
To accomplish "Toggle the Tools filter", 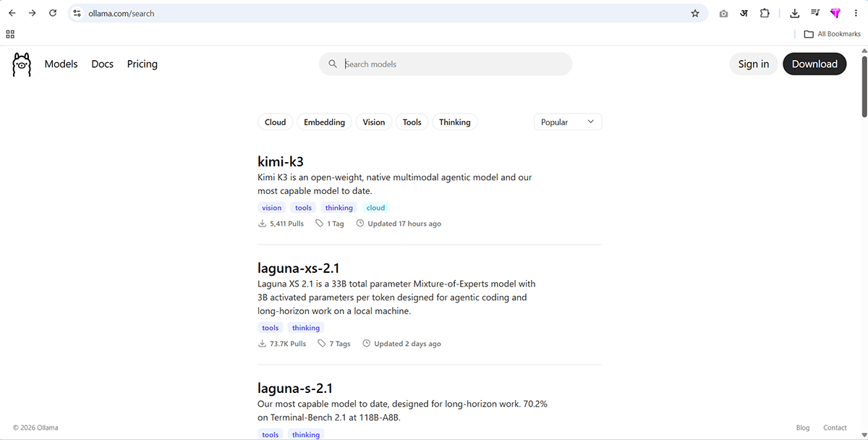I will (x=412, y=122).
